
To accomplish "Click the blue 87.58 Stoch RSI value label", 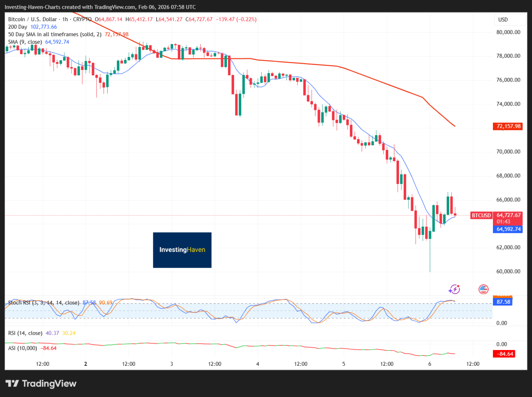I will 503,302.
